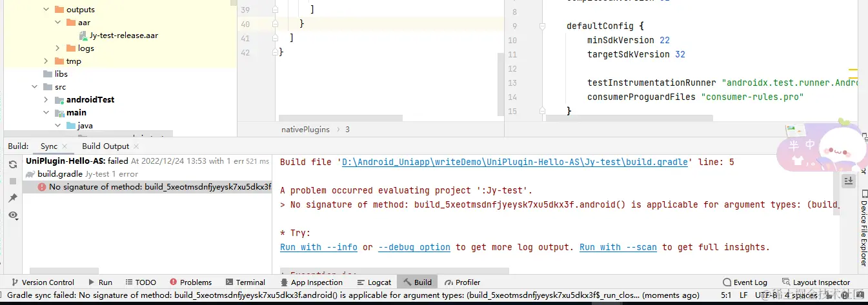The width and height of the screenshot is (868, 305).
Task: Open the Terminal tool window
Action: tap(245, 282)
